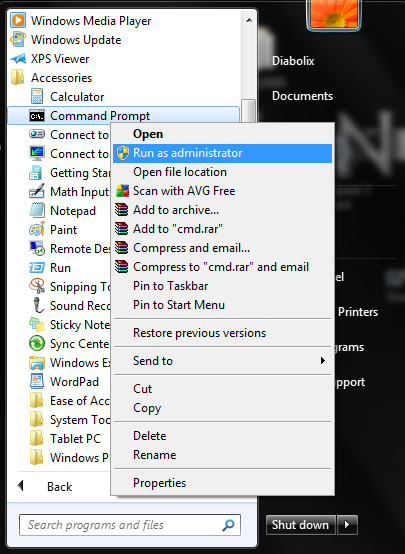Click the Getting Started icon
This screenshot has height=554, width=405.
click(x=37, y=173)
